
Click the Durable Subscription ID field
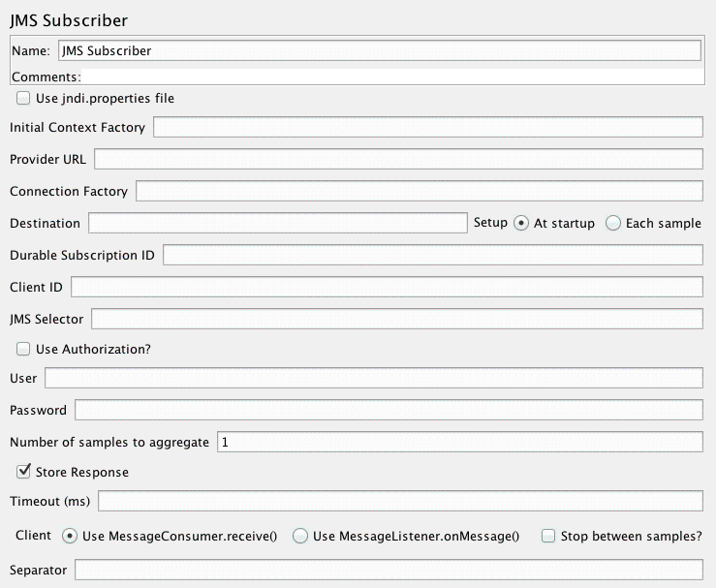432,255
